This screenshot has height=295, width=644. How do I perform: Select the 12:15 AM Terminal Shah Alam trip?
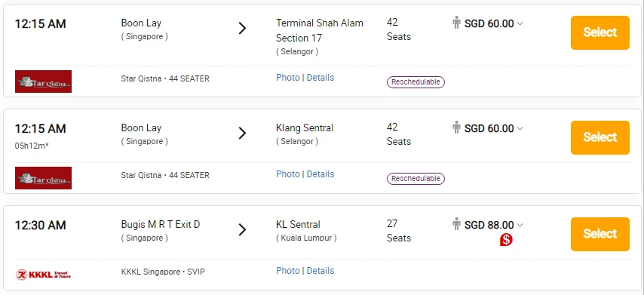click(600, 32)
